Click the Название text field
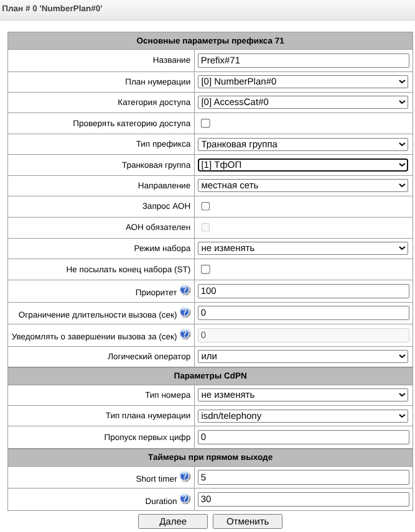The image size is (415, 532). (x=303, y=60)
